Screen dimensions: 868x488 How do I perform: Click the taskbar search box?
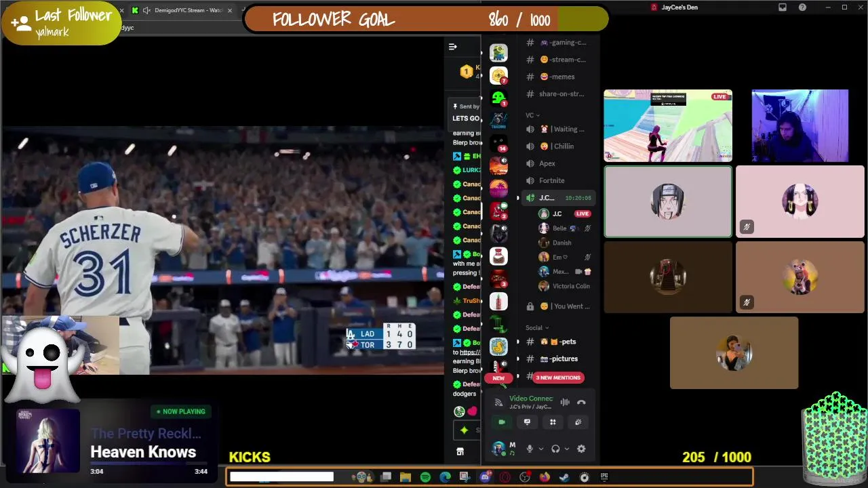click(x=281, y=477)
